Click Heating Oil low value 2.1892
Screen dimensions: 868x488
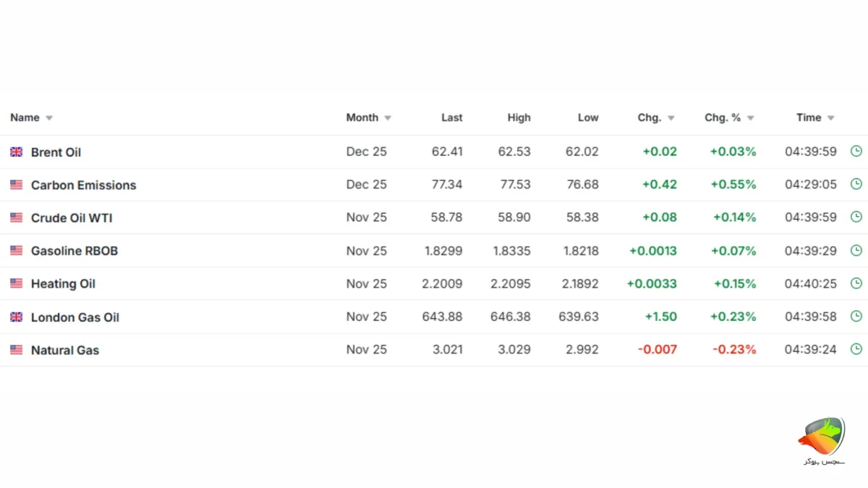tap(580, 283)
